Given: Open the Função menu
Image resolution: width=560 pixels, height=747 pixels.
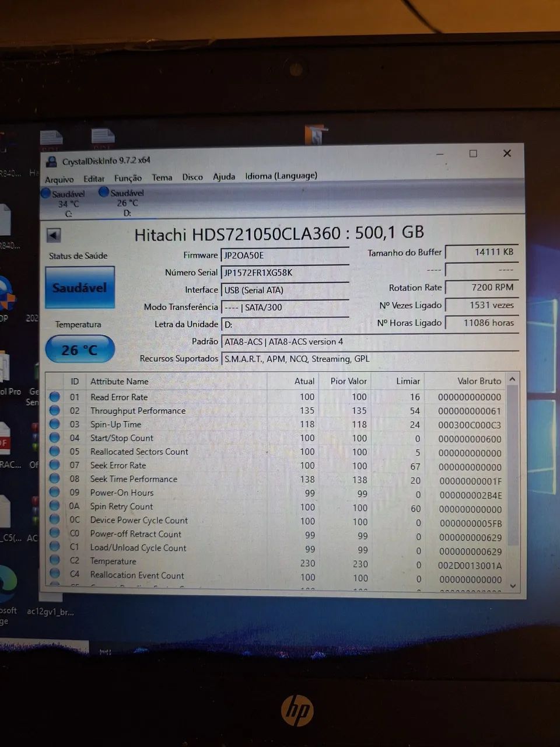Looking at the screenshot, I should [128, 178].
